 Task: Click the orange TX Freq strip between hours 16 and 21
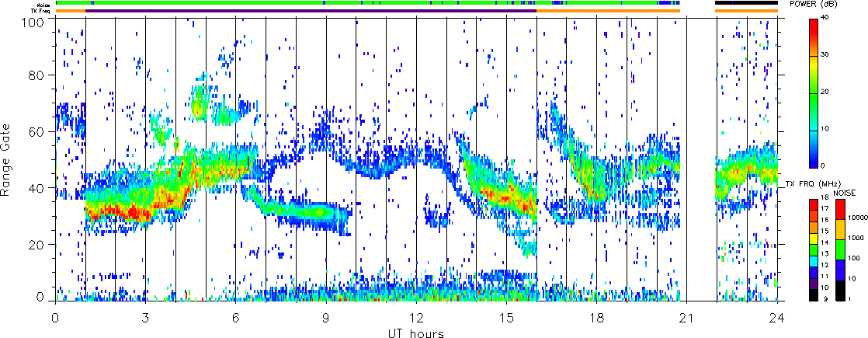[609, 11]
